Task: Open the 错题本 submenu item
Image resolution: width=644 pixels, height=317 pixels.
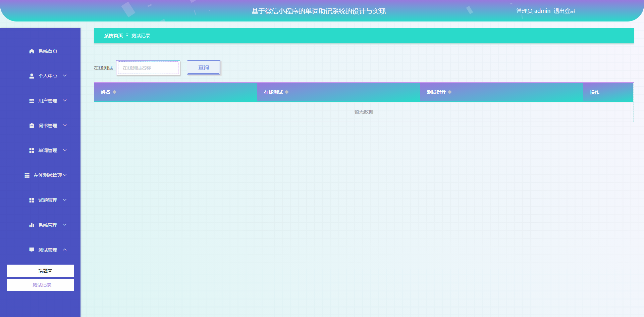Action: coord(40,271)
